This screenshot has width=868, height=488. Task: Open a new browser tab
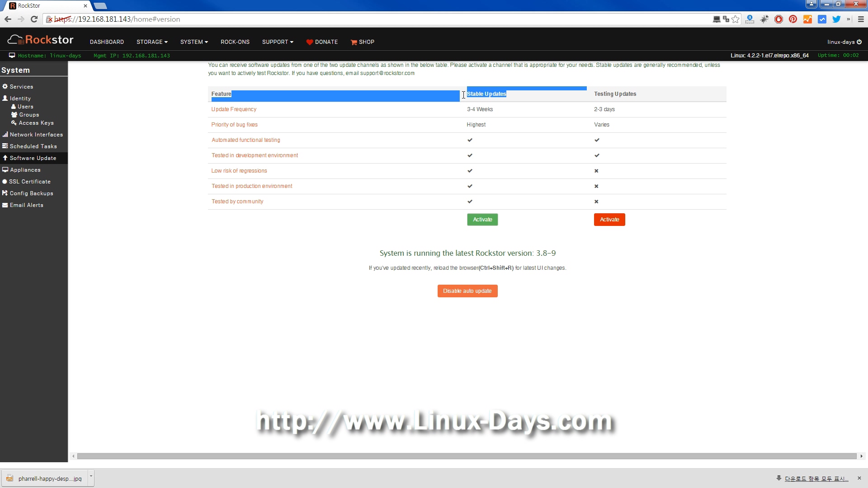100,6
